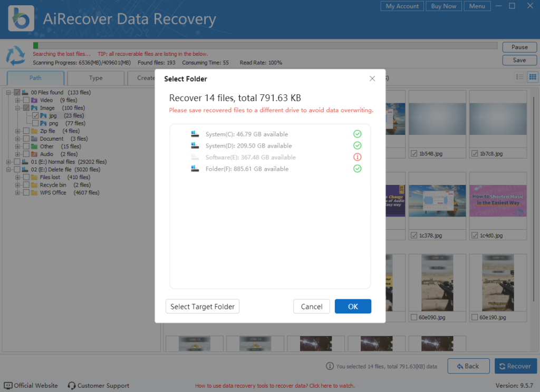540x392 pixels.
Task: Check the 60e090.jpg thumbnail checkbox
Action: click(x=414, y=317)
